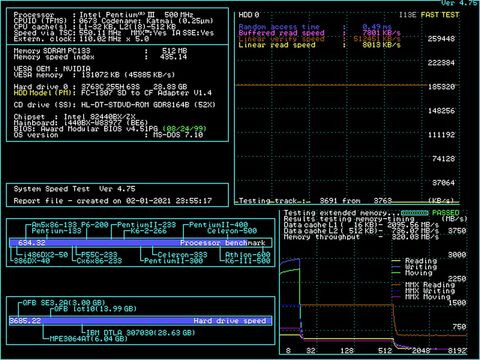
Task: Select the orange MMX Reading legend entry
Action: [x=423, y=285]
